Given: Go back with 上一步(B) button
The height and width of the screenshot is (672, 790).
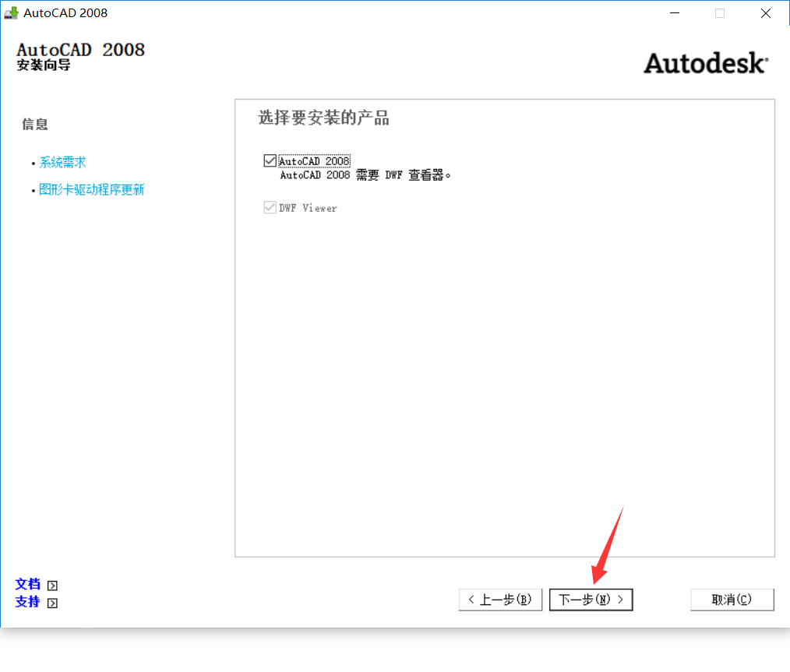Looking at the screenshot, I should 500,600.
